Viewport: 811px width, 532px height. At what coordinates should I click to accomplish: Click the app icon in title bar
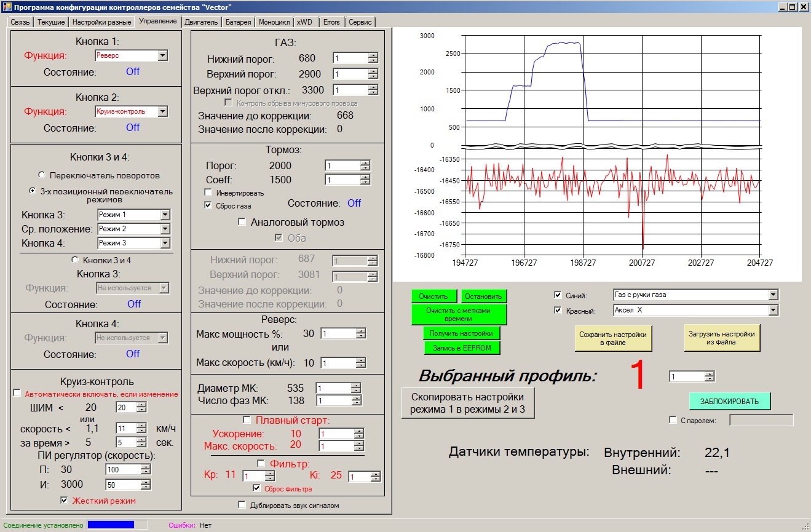(x=7, y=7)
